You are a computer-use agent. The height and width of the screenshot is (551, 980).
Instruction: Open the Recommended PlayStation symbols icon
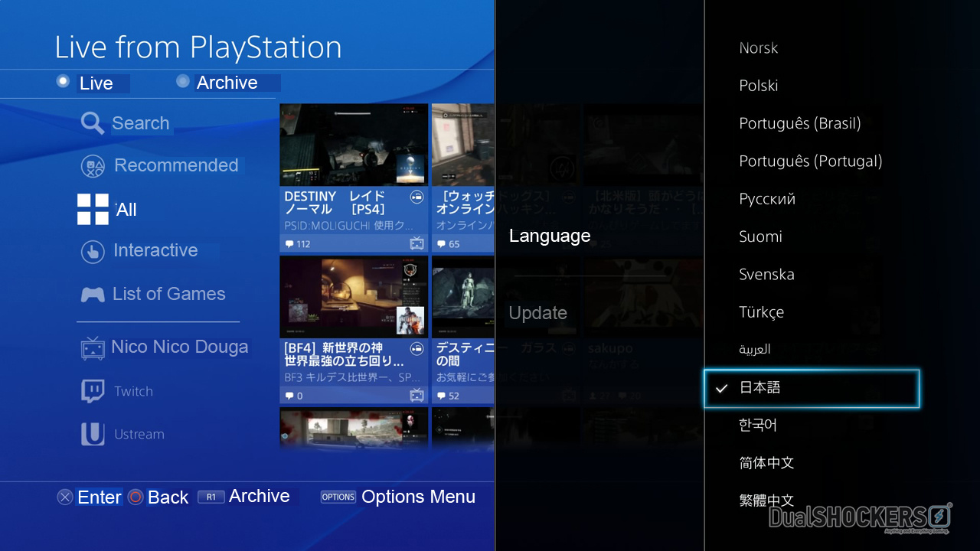tap(93, 165)
